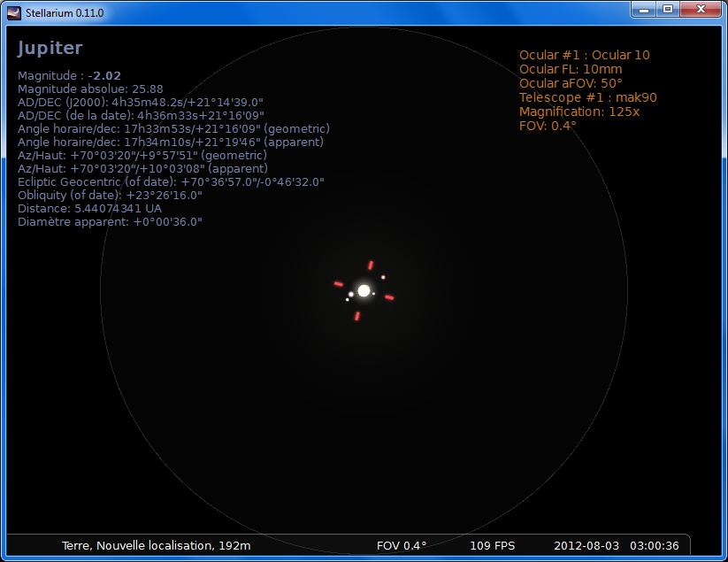Select Jupiter's disc in the eyepiece view
This screenshot has width=728, height=562.
pyautogui.click(x=364, y=291)
